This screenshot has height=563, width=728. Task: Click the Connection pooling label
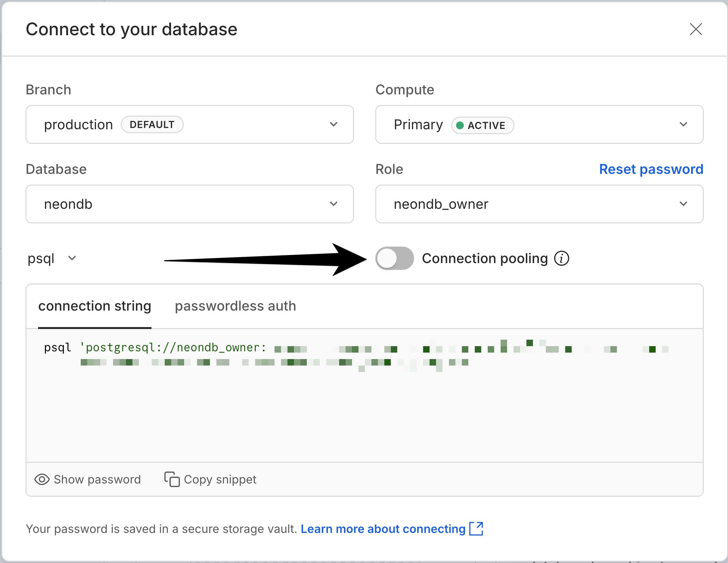pos(485,258)
